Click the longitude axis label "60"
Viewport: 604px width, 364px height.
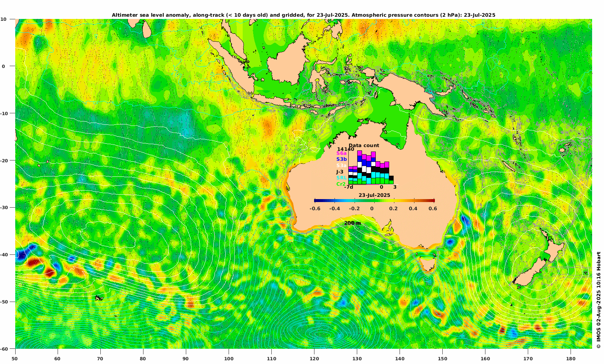57,359
